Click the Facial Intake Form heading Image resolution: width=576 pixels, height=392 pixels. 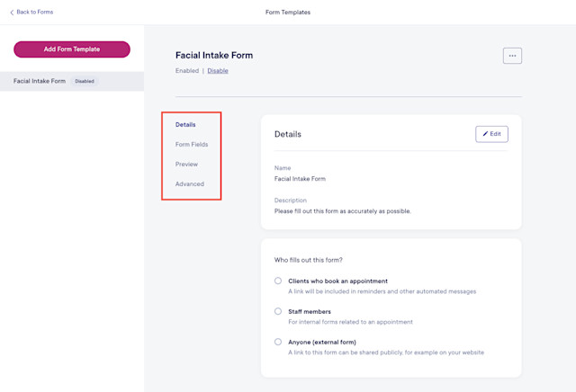coord(214,56)
